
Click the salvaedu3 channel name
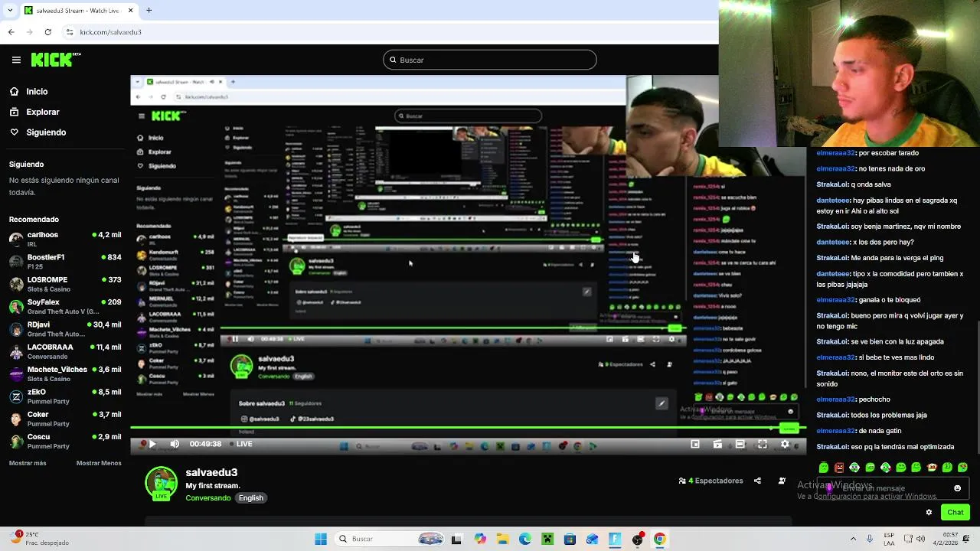click(x=211, y=472)
